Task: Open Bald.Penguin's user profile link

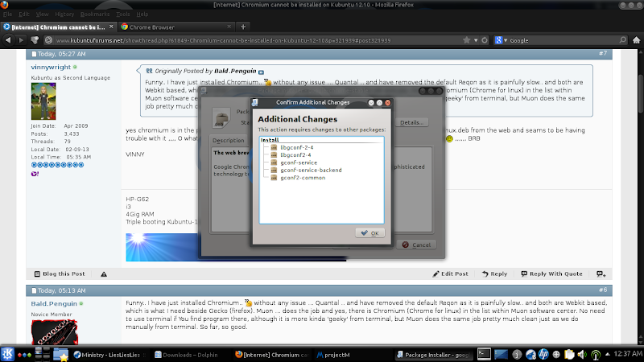Action: coord(54,304)
